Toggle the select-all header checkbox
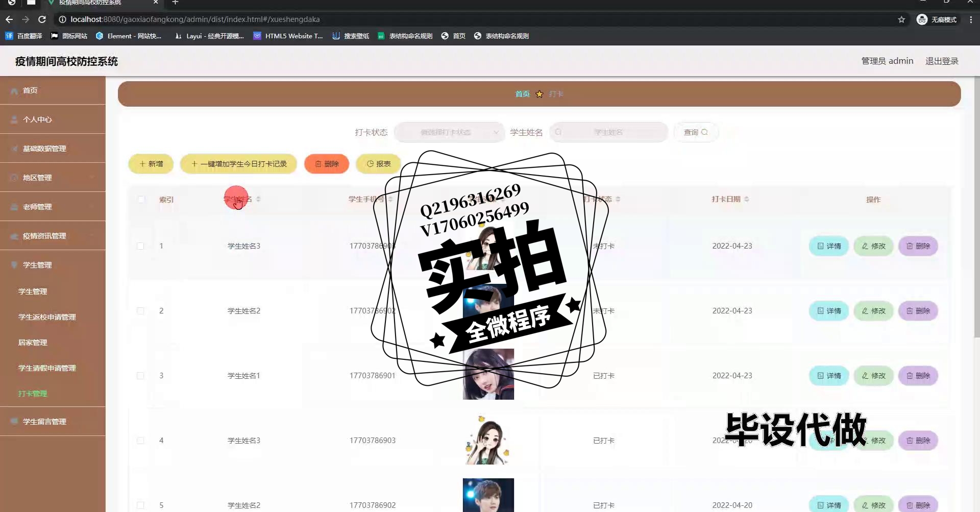 (x=141, y=200)
